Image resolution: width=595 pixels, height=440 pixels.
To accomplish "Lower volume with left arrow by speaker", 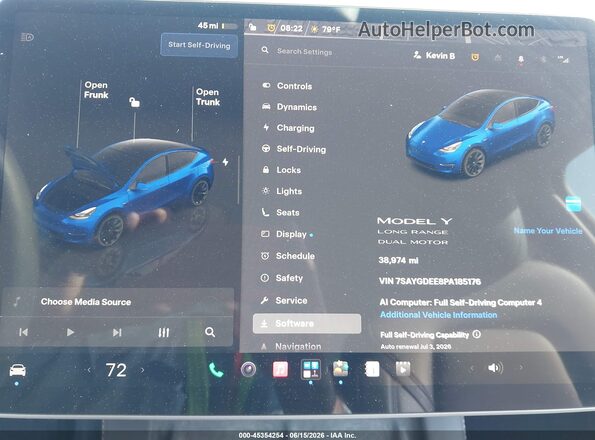I will (x=472, y=368).
